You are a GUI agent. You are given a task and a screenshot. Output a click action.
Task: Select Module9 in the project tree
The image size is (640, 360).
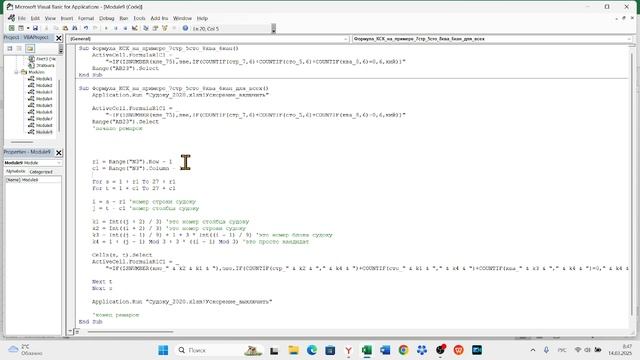(44, 132)
